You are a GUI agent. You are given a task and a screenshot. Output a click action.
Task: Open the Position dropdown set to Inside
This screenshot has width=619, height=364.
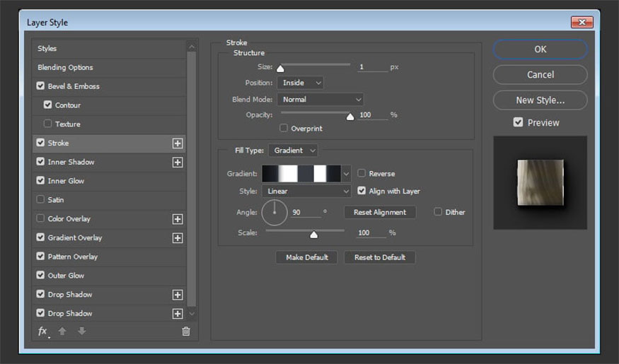pos(301,83)
